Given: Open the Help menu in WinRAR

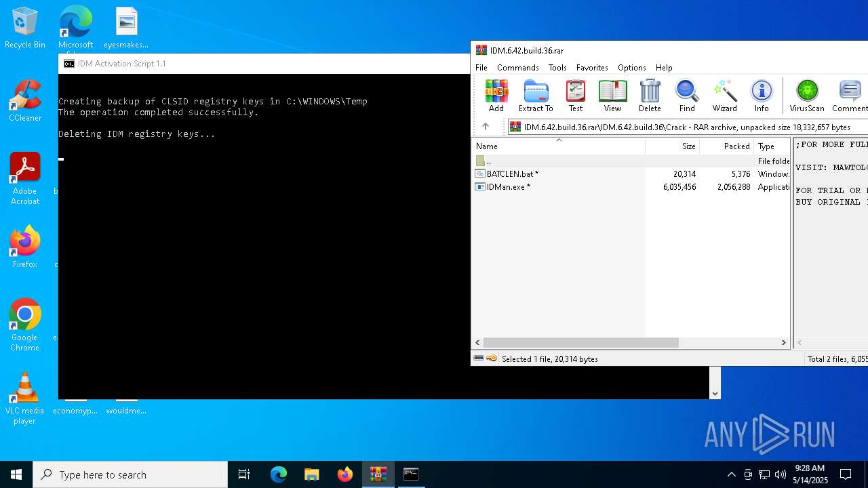Looking at the screenshot, I should [664, 68].
